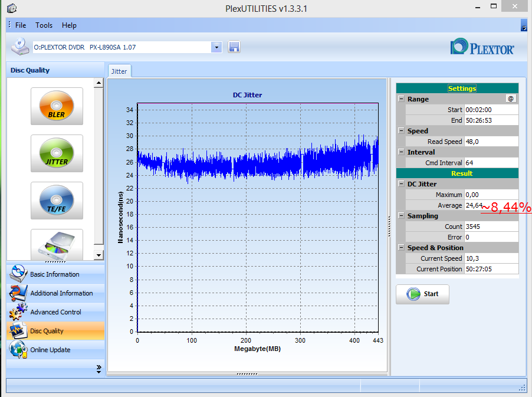532x397 pixels.
Task: Click the scroll up arrow in test list
Action: (x=98, y=83)
